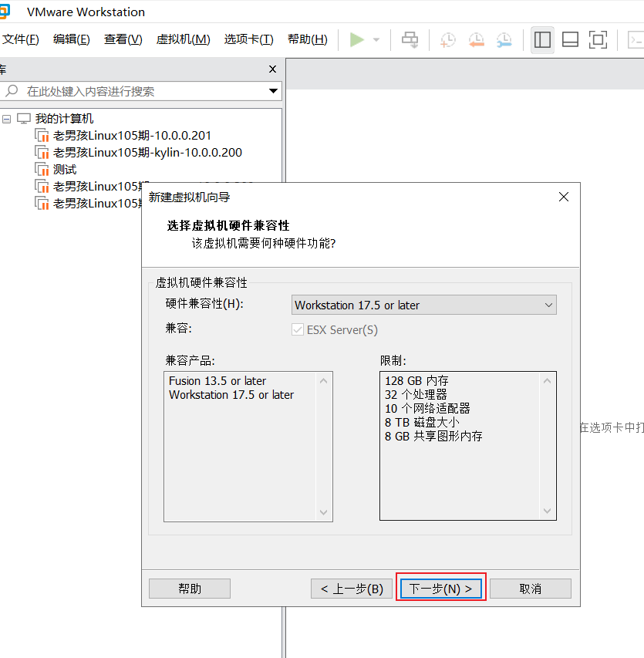This screenshot has width=644, height=658.
Task: Click the 32 个处理器 limit entry
Action: click(416, 395)
